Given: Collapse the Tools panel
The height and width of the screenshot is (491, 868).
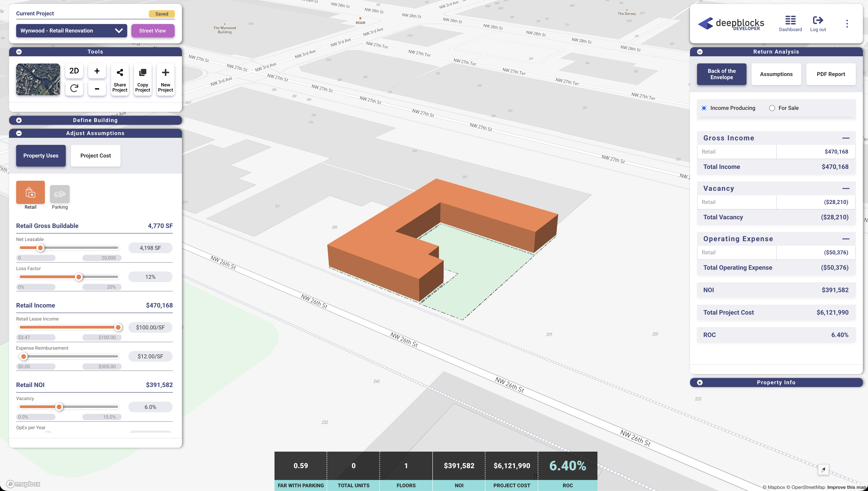Looking at the screenshot, I should coord(19,52).
